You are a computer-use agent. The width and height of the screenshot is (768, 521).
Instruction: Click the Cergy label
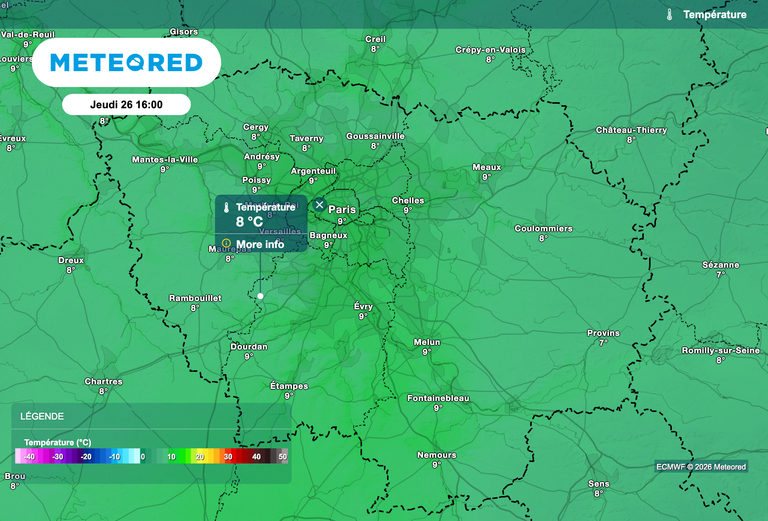click(256, 127)
